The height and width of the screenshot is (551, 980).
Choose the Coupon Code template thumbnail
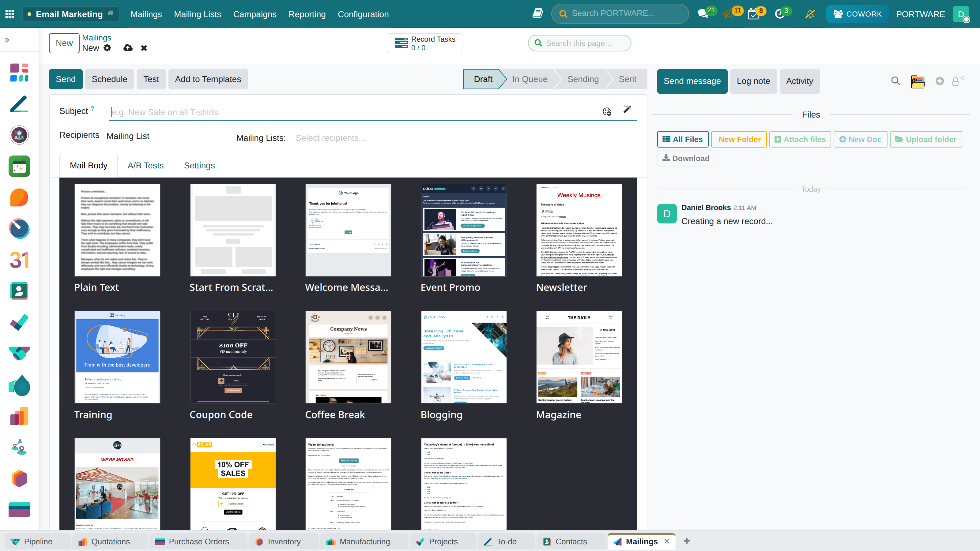tap(233, 357)
